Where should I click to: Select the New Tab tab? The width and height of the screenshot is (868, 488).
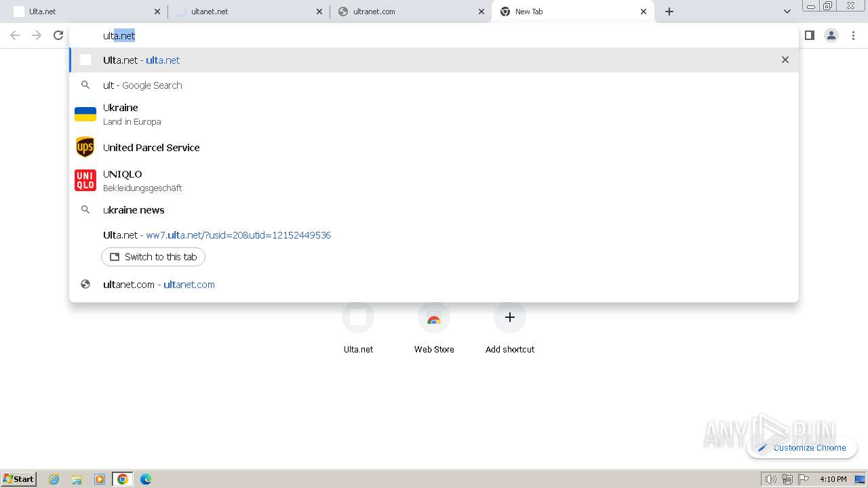pos(573,12)
